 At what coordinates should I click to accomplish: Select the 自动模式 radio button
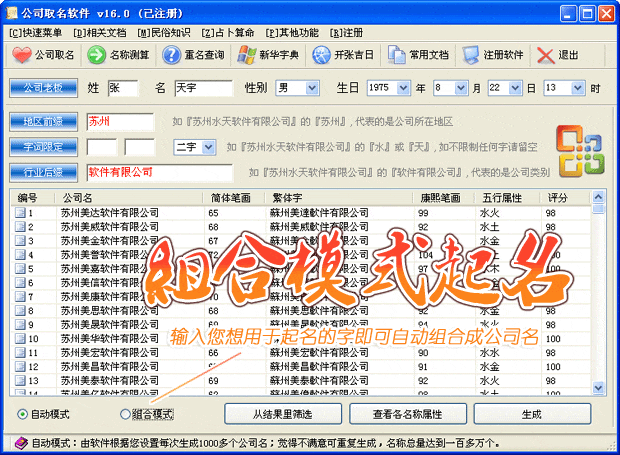[x=23, y=414]
